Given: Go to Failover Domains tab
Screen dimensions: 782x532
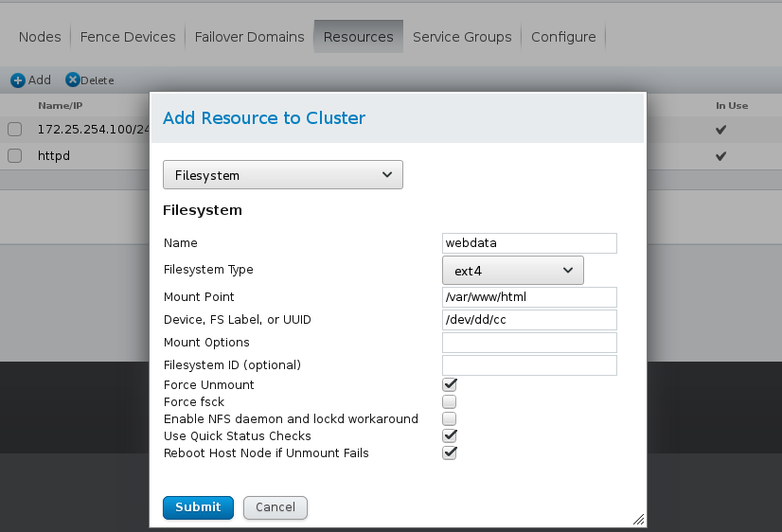Looking at the screenshot, I should click(x=249, y=37).
